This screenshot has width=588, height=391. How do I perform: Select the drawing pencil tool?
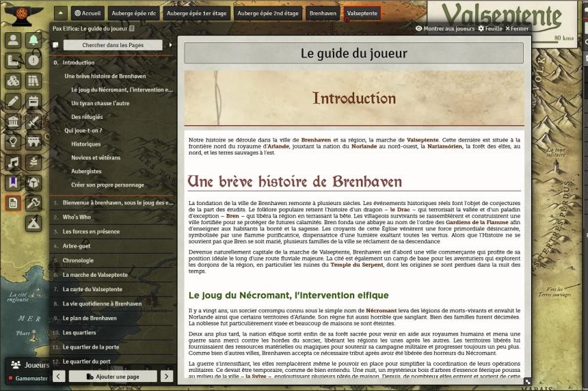13,101
